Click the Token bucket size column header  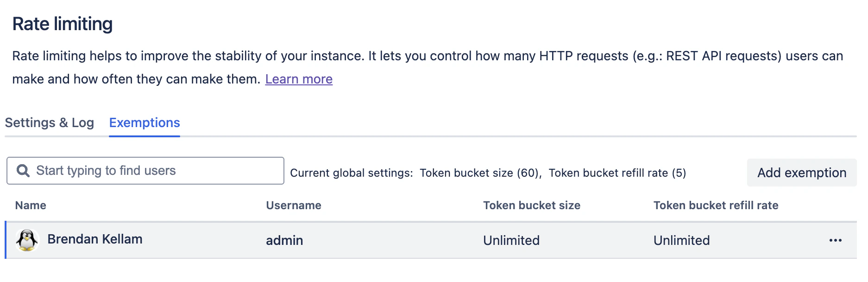[x=531, y=205]
